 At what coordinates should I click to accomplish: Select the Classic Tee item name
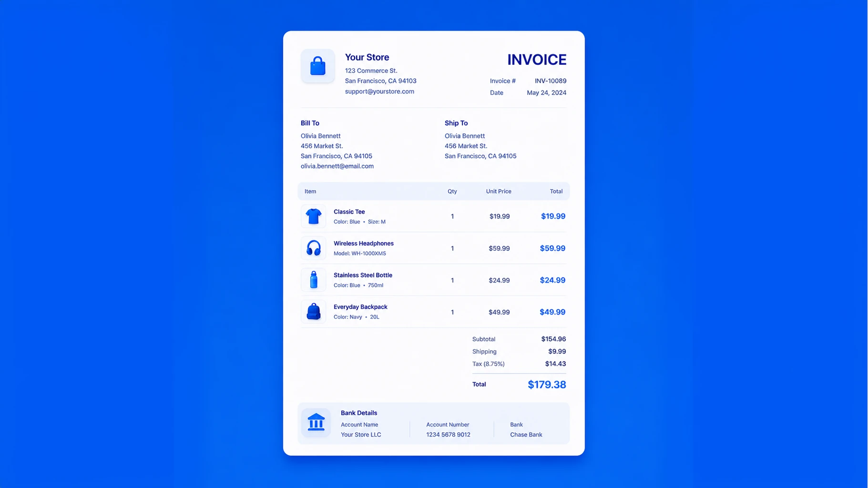(349, 212)
